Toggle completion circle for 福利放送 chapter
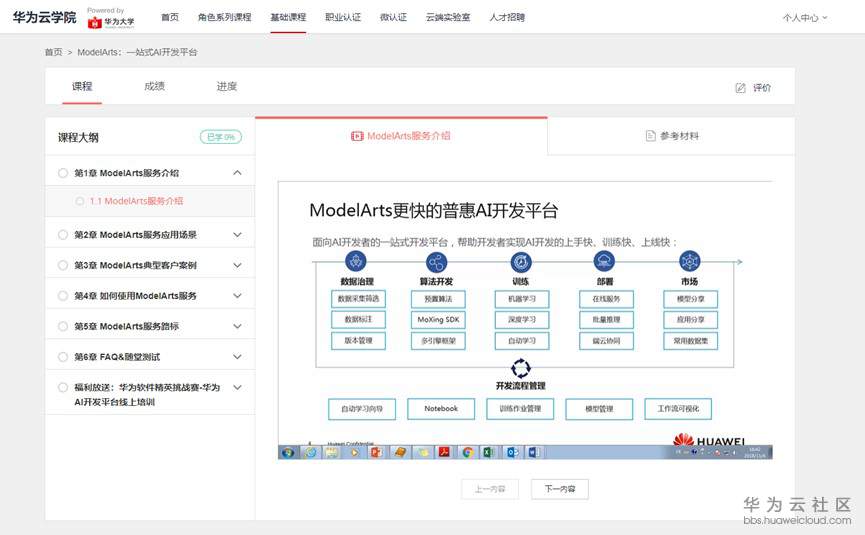865x535 pixels. pyautogui.click(x=63, y=387)
